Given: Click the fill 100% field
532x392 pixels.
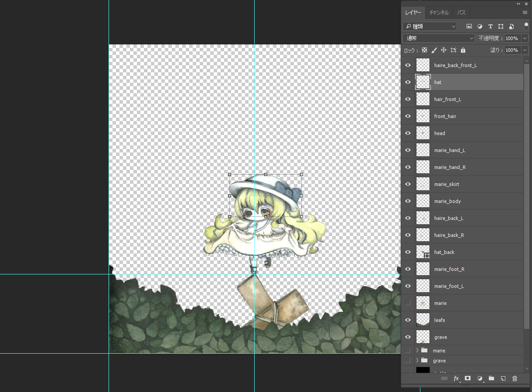Looking at the screenshot, I should 513,50.
